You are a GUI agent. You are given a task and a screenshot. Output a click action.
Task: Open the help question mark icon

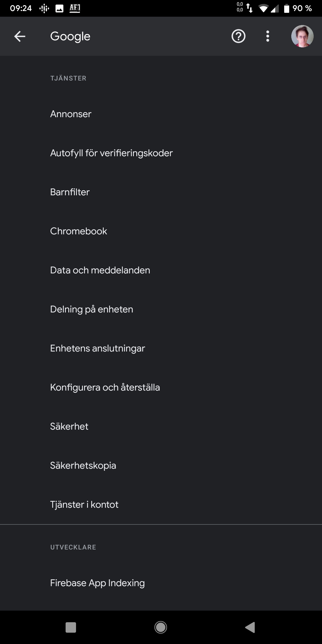point(238,36)
